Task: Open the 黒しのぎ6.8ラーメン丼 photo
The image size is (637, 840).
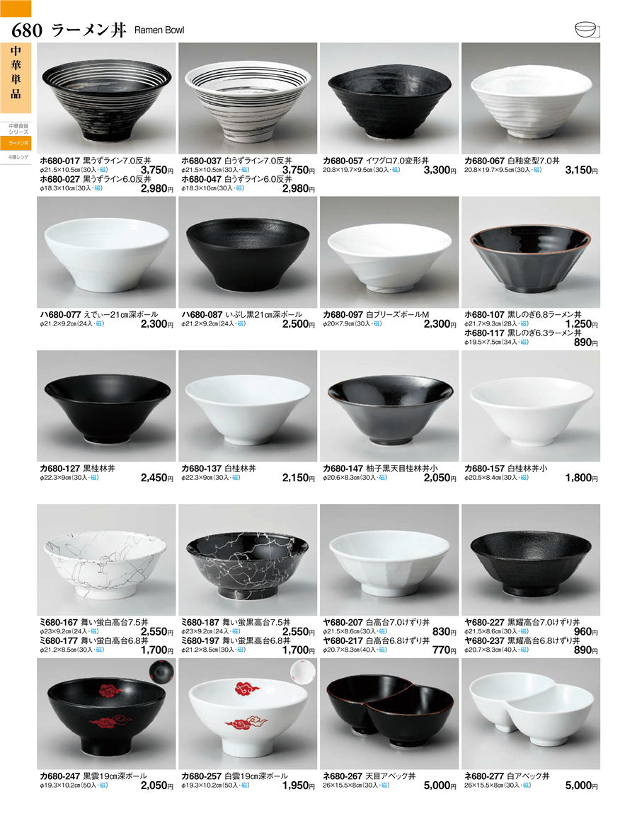Action: point(531,252)
